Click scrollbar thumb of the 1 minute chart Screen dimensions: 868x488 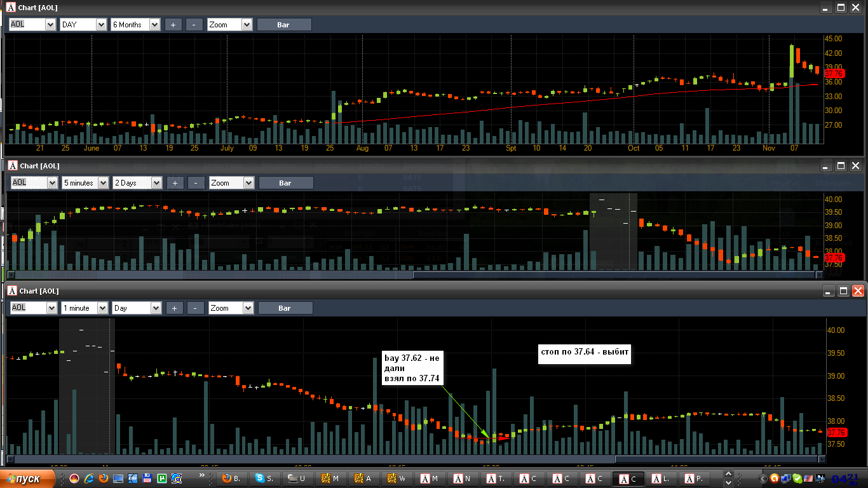[x=716, y=459]
